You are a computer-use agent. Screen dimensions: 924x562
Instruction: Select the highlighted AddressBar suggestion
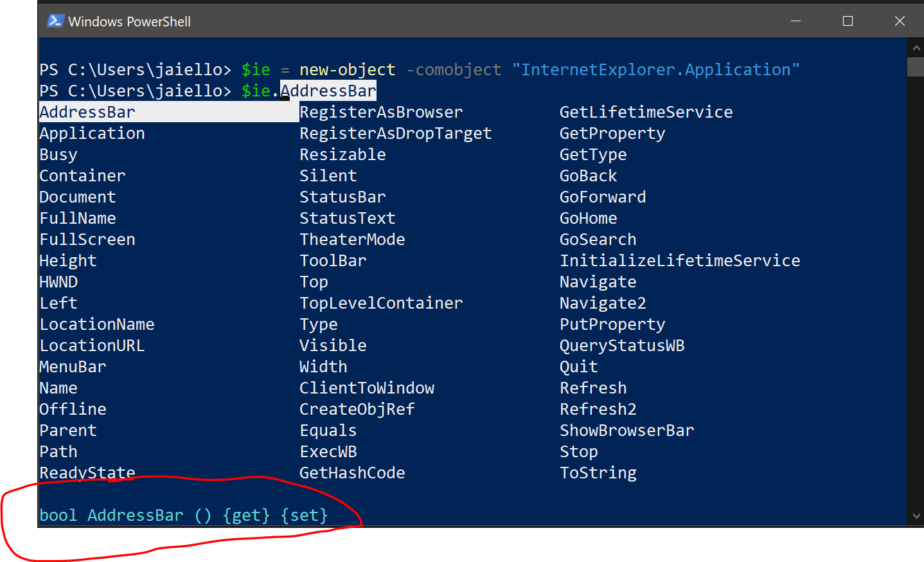tap(87, 111)
